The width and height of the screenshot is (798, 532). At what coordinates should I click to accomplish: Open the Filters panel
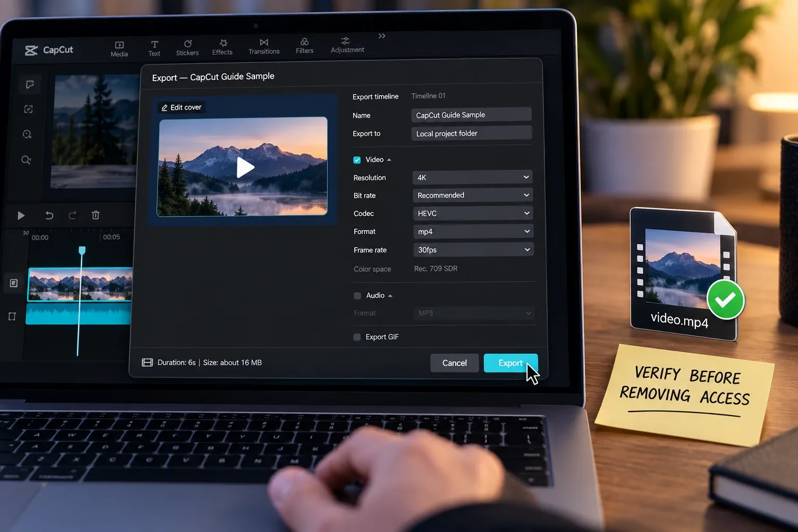click(x=304, y=46)
